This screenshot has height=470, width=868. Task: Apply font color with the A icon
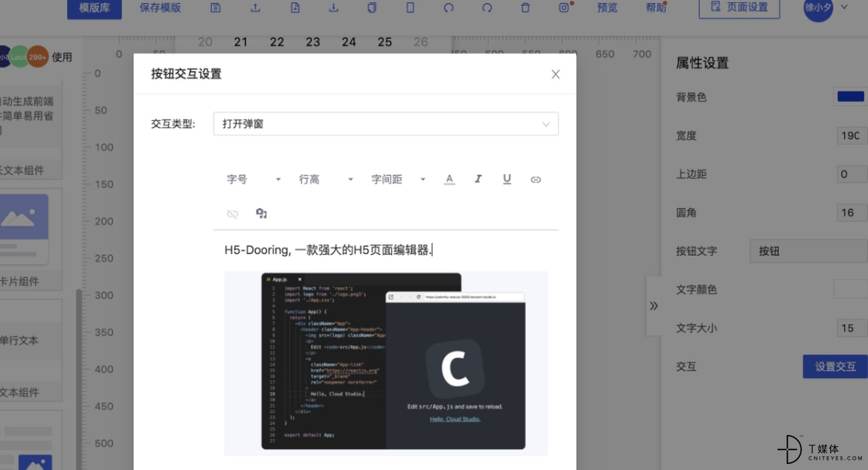point(449,179)
